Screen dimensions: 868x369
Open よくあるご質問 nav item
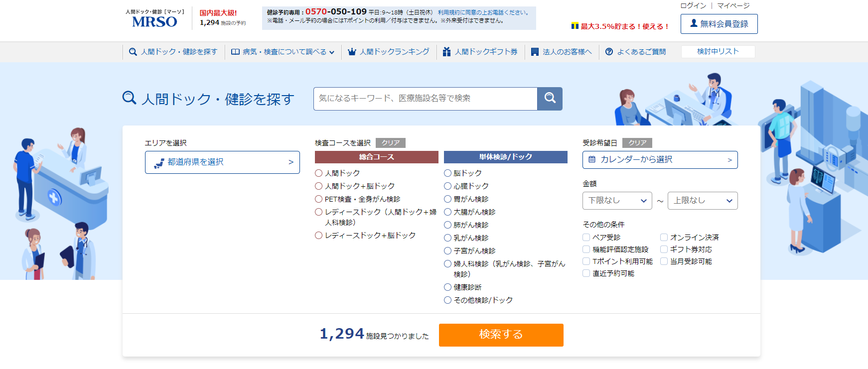point(635,52)
